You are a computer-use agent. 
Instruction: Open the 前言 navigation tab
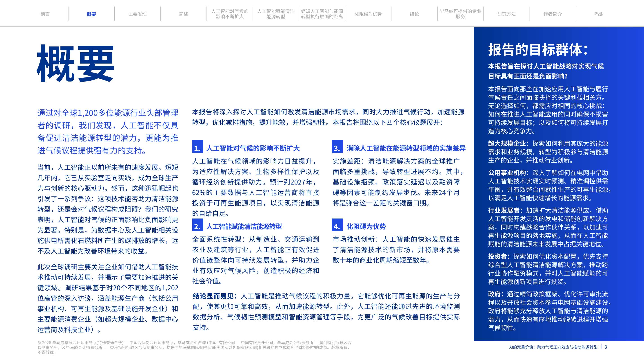click(x=45, y=14)
